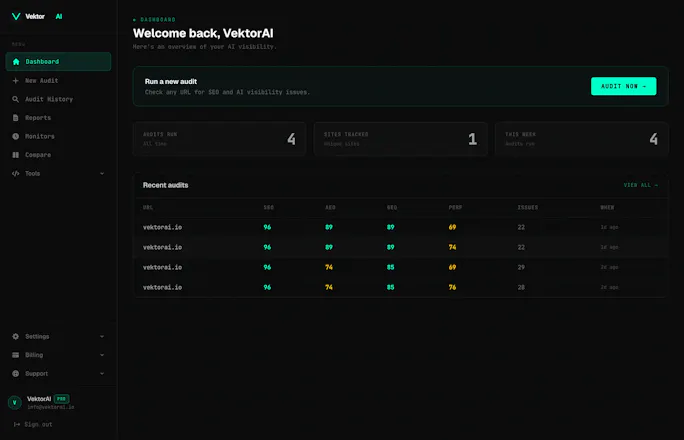Click the Audit History magnifier icon
This screenshot has height=440, width=684.
coord(16,99)
